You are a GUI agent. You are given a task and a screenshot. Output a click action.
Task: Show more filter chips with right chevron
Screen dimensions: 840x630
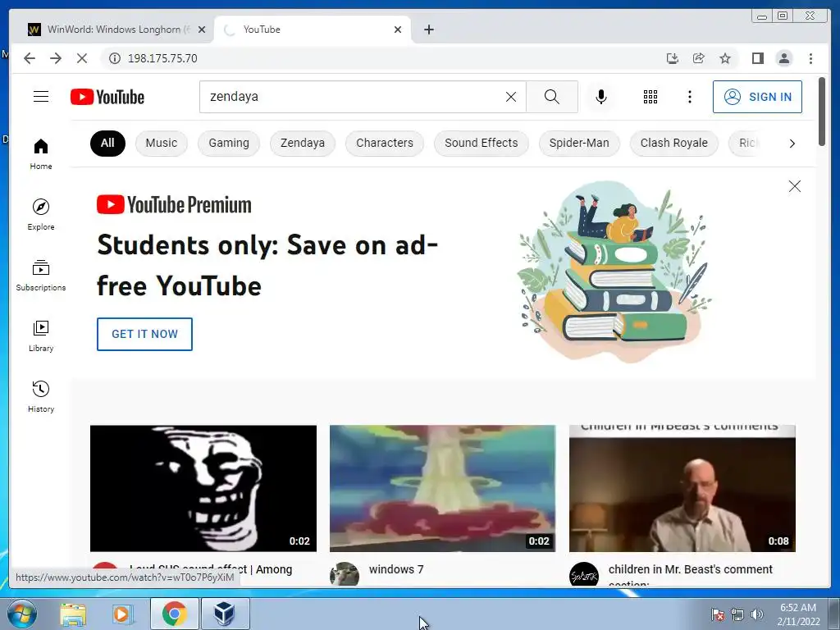pos(792,143)
